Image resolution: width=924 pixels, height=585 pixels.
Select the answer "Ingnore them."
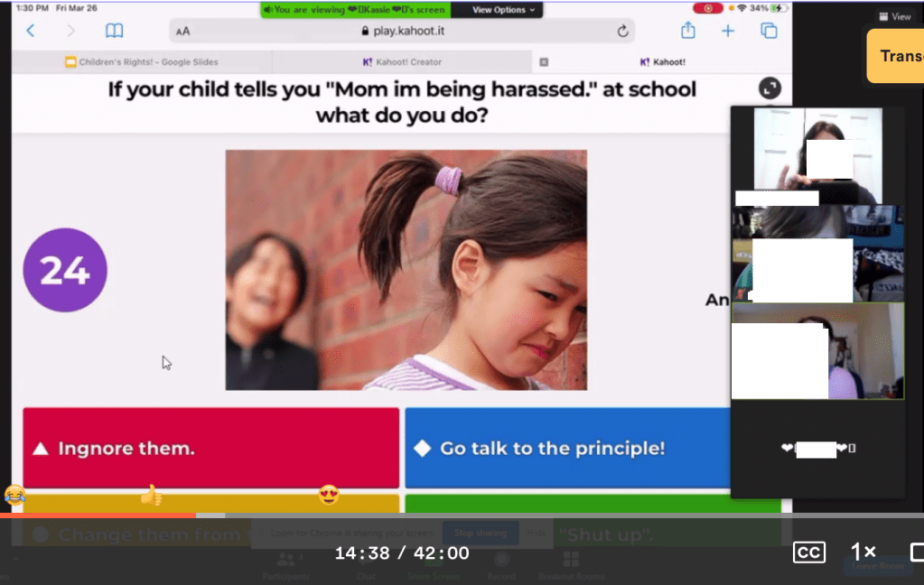pos(210,448)
